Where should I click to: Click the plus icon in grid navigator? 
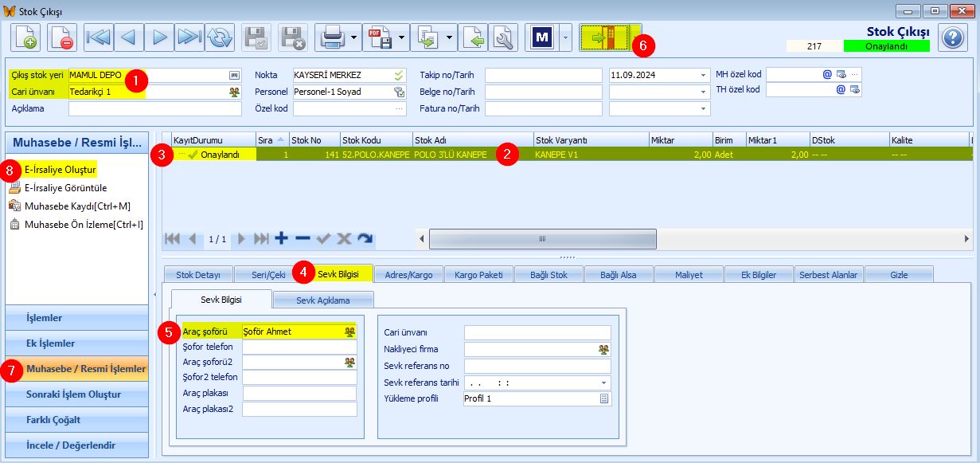point(281,238)
